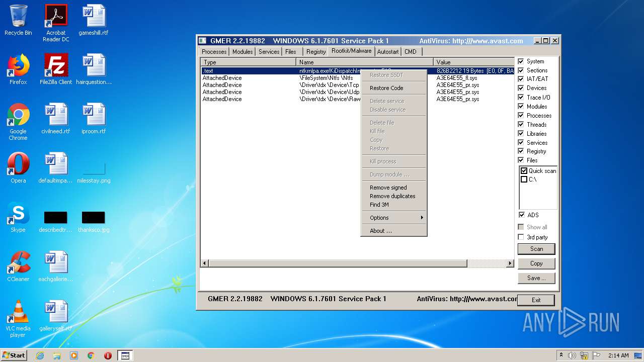Open the Autostart tab
This screenshot has height=362, width=644.
(388, 52)
